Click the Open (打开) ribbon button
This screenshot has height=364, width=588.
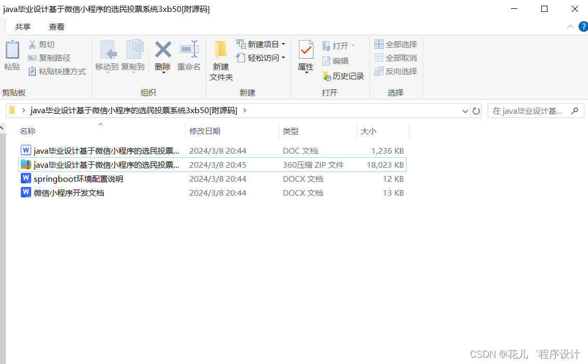point(336,46)
